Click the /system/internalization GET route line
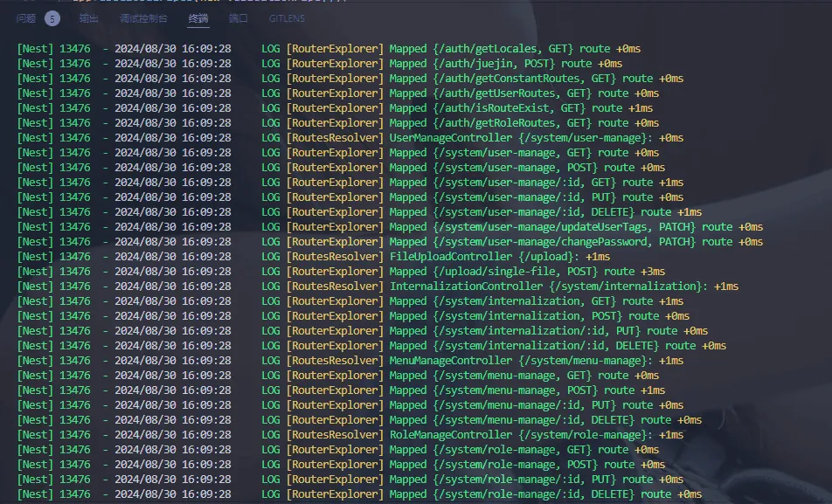Screen dimensions: 832x504 coord(350,301)
